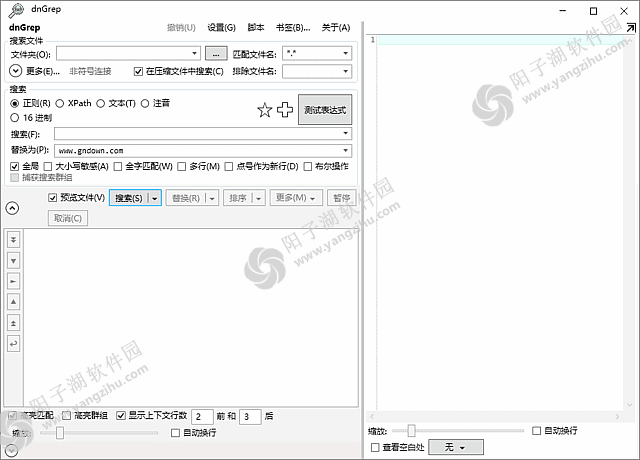Toggle show context lines checkbox
The height and width of the screenshot is (460, 640).
tap(121, 416)
